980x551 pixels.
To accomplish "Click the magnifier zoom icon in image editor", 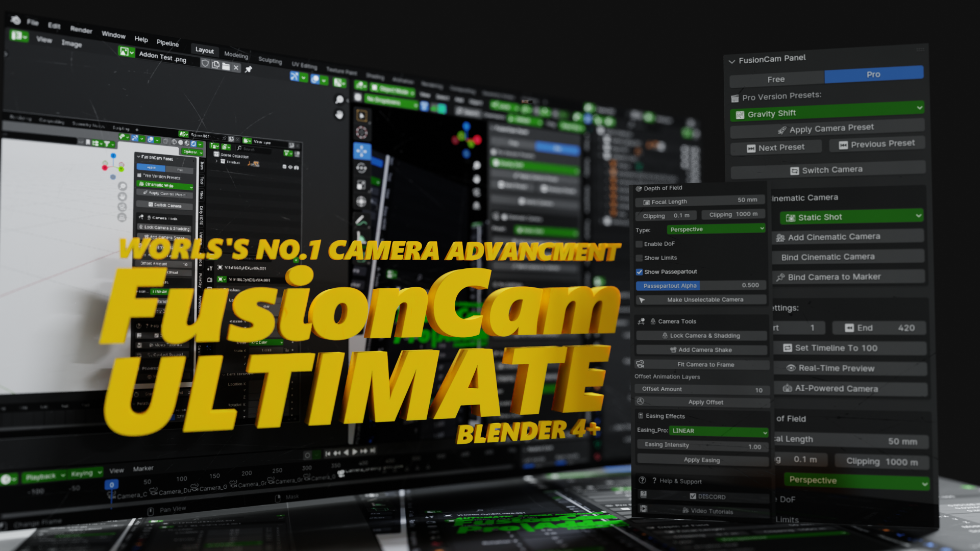I will pos(339,99).
